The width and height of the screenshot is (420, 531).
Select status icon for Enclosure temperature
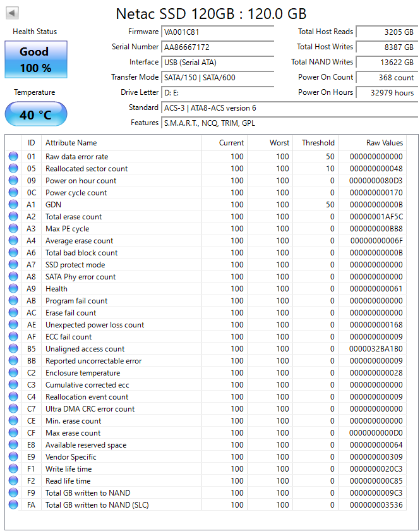pyautogui.click(x=13, y=373)
